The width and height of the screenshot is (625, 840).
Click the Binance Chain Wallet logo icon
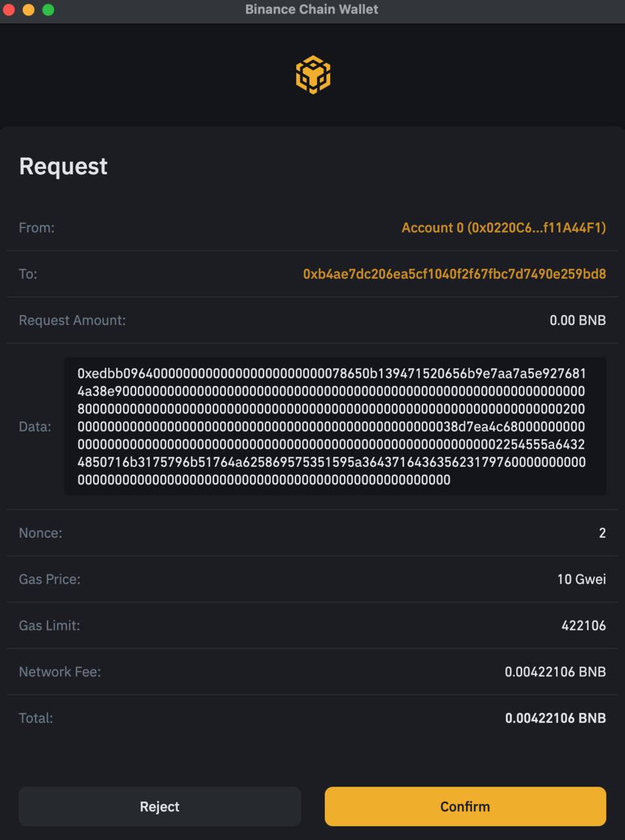coord(312,75)
